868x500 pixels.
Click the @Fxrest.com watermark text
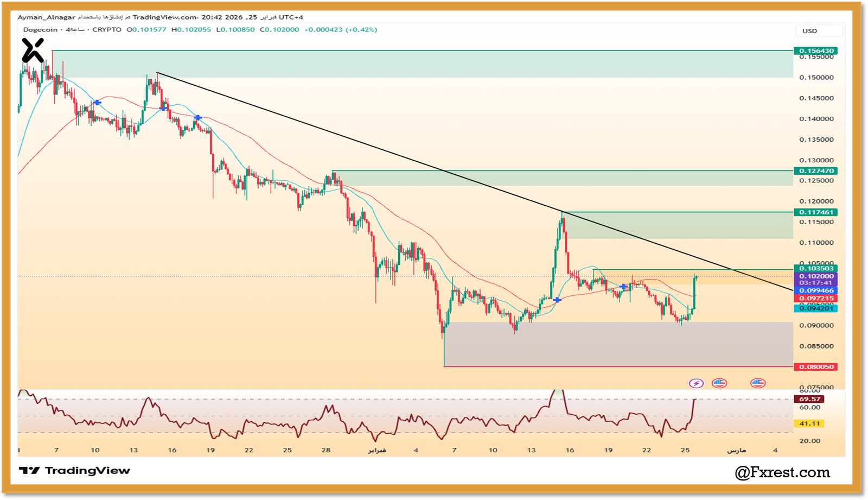pos(783,473)
